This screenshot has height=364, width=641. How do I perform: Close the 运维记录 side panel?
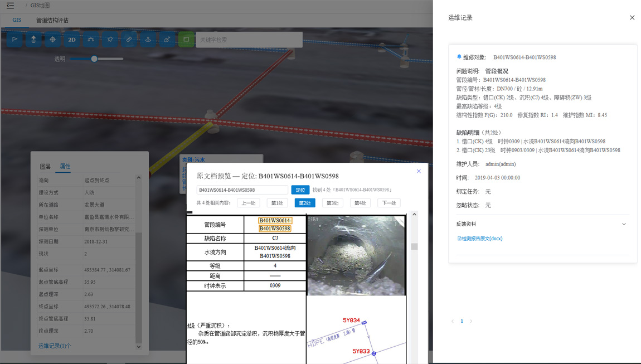tap(632, 18)
